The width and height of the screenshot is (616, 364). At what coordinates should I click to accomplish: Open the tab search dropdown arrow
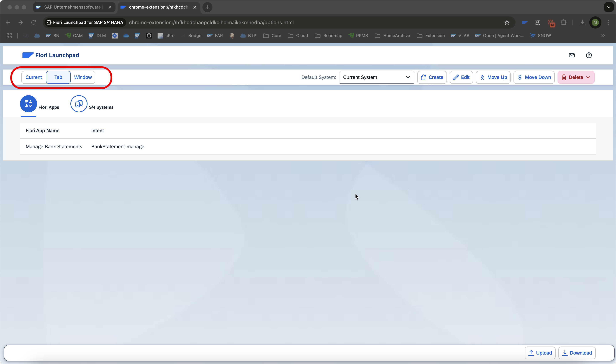tap(609, 7)
